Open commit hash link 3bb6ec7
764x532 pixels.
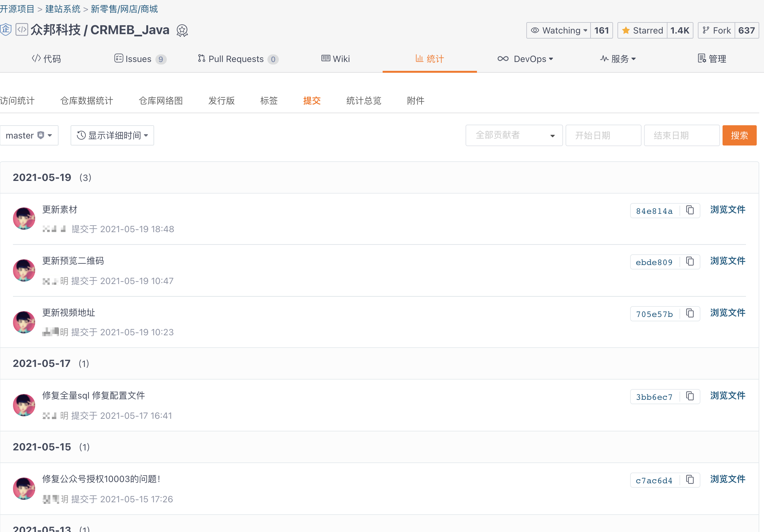point(654,397)
